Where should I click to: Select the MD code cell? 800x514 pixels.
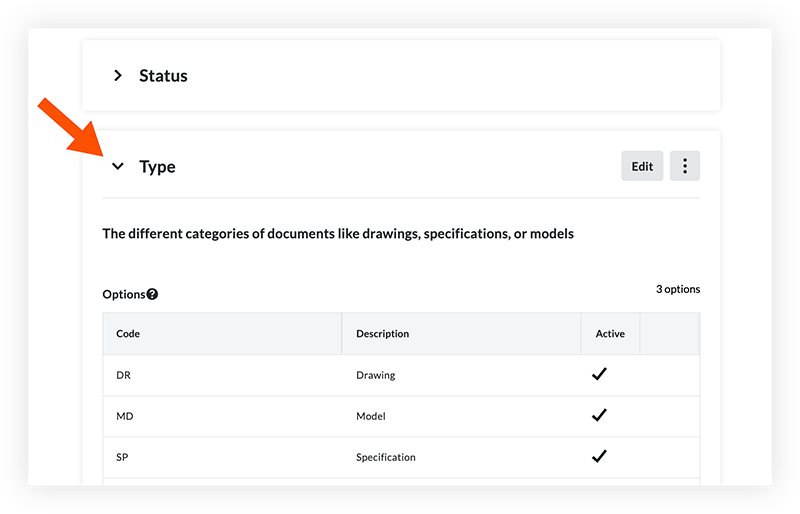[125, 417]
